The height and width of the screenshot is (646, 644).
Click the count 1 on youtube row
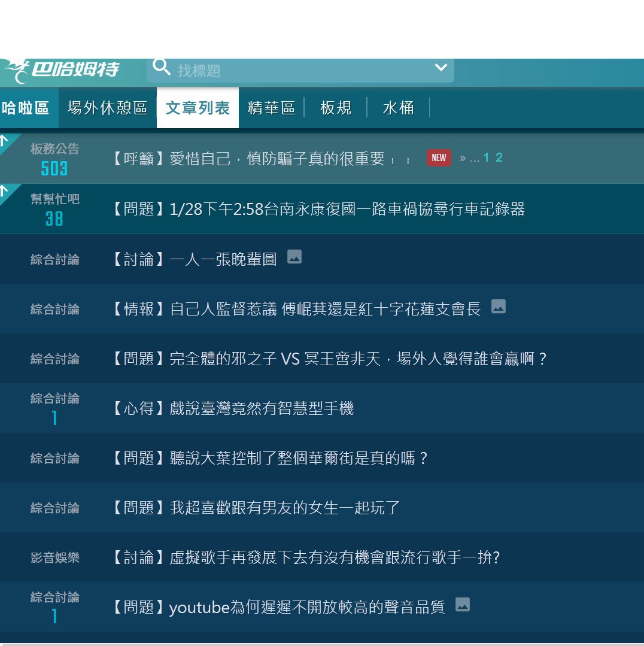[54, 617]
